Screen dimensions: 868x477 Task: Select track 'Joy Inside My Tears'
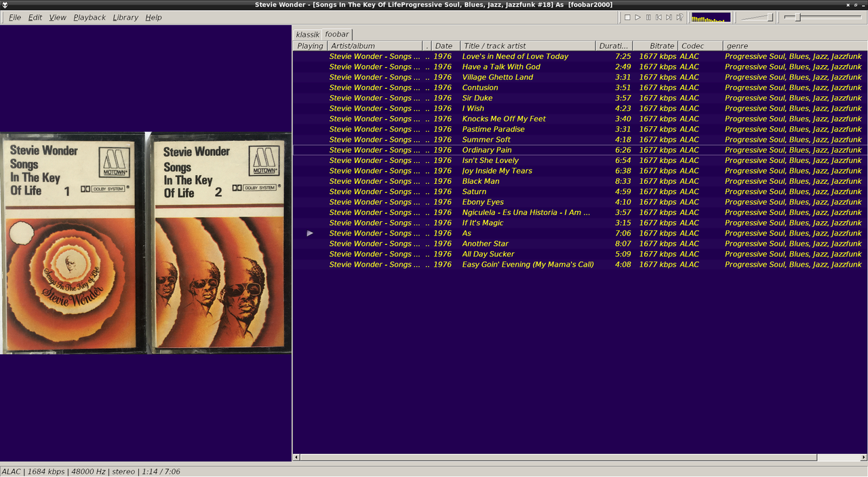pos(497,171)
